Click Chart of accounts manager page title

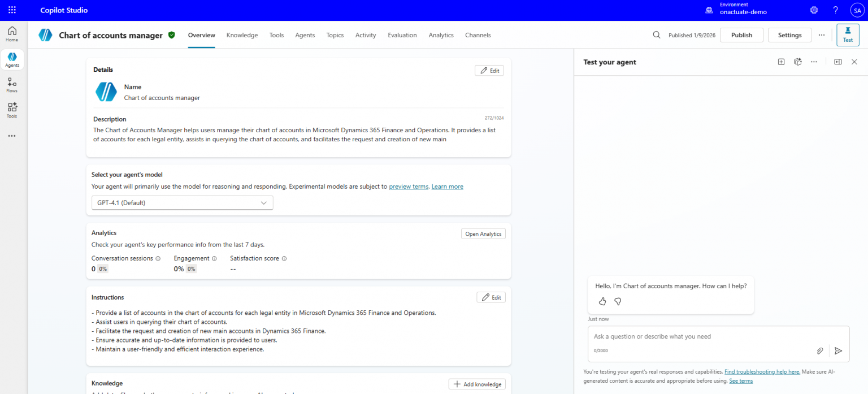[111, 35]
